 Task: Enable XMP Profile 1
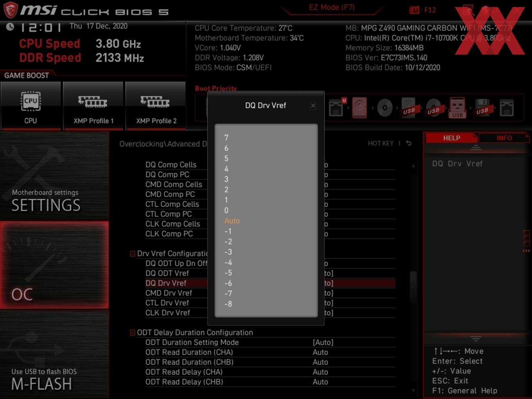click(93, 106)
